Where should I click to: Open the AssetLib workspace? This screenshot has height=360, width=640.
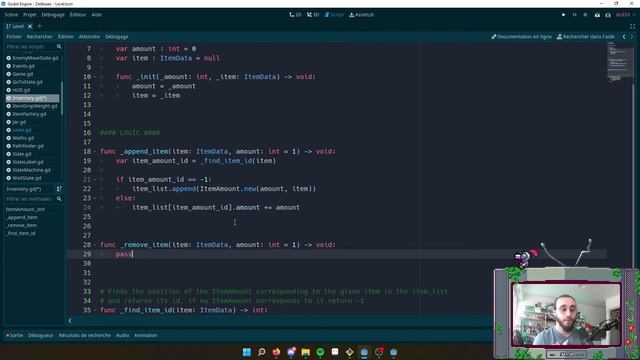pos(362,15)
